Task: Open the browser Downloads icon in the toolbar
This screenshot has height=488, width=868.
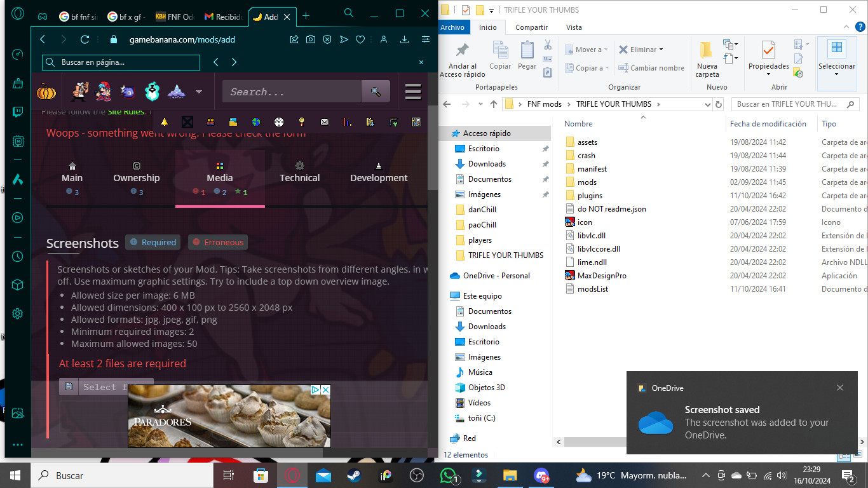Action: (x=404, y=39)
